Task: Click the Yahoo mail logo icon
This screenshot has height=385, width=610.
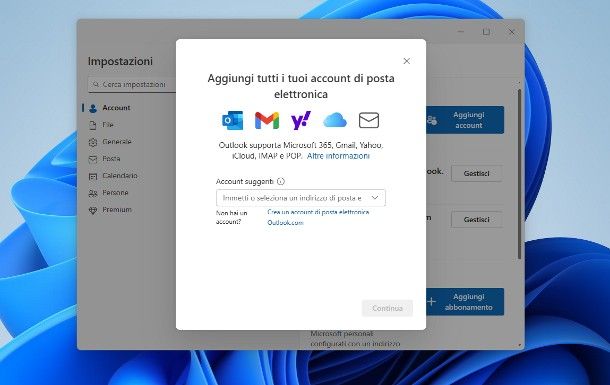Action: pos(301,120)
